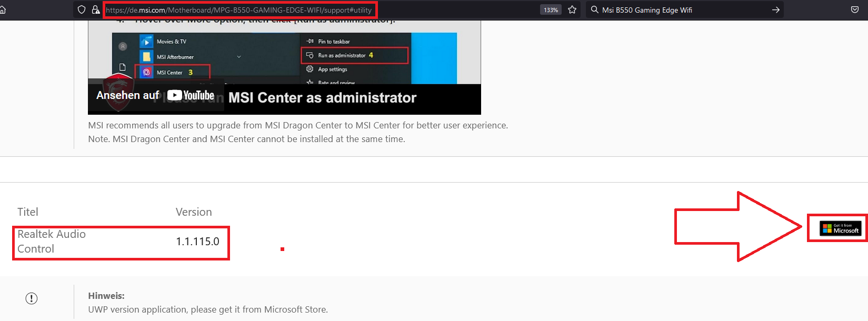The image size is (868, 321).
Task: Click the 'Realtek Audio Control' title text
Action: point(52,242)
